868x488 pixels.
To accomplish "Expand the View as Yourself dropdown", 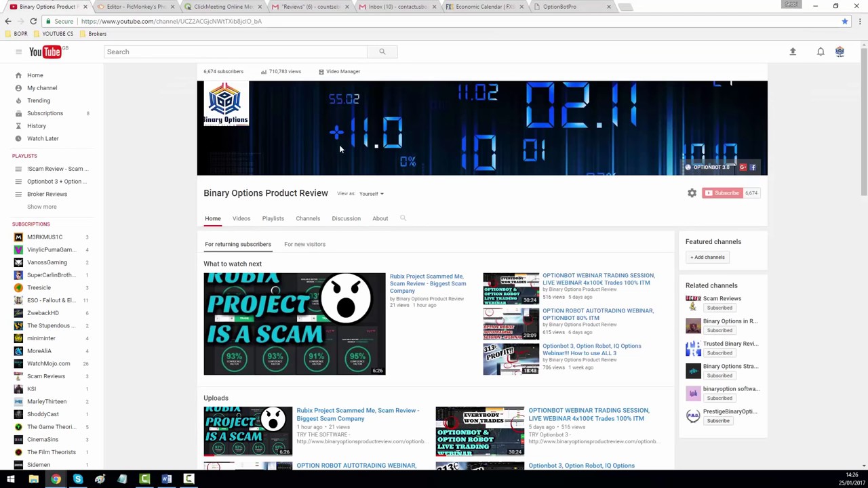I will point(371,194).
